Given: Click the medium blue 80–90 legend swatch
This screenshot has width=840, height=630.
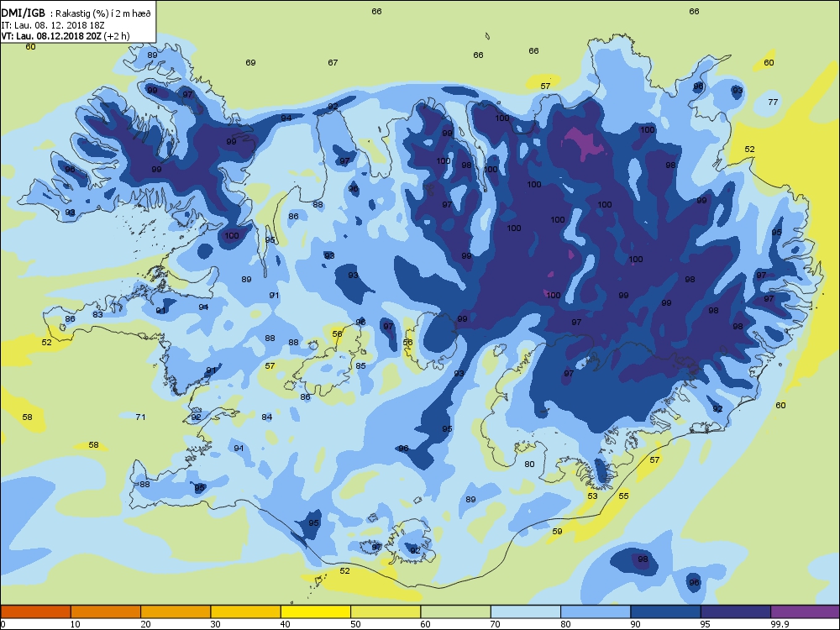Looking at the screenshot, I should tap(596, 612).
